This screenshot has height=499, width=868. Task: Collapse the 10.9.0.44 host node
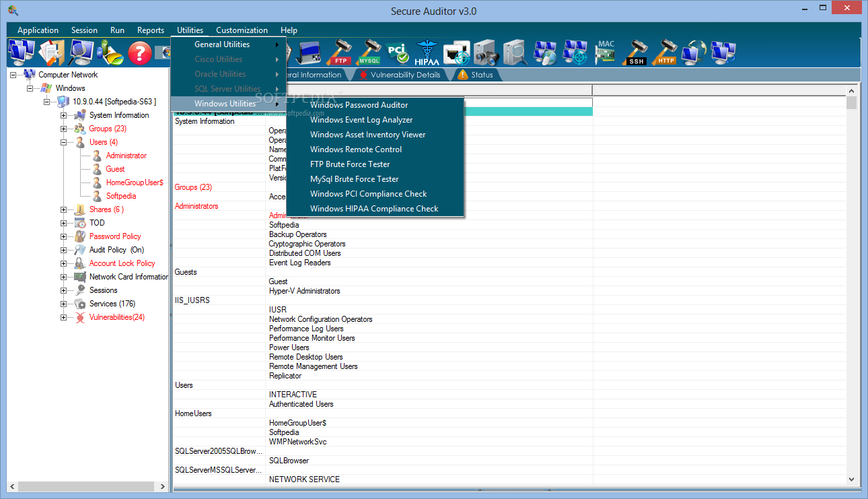(47, 102)
